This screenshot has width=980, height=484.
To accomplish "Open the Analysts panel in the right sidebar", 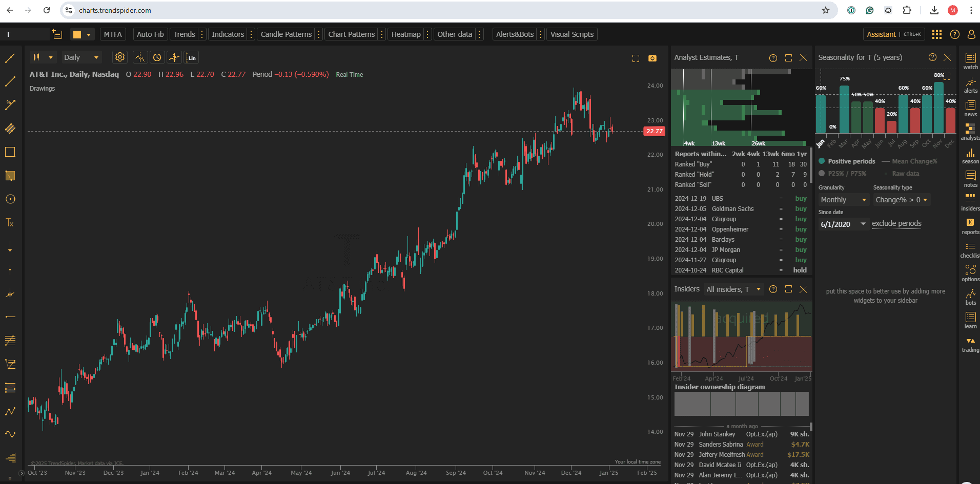I will point(970,132).
